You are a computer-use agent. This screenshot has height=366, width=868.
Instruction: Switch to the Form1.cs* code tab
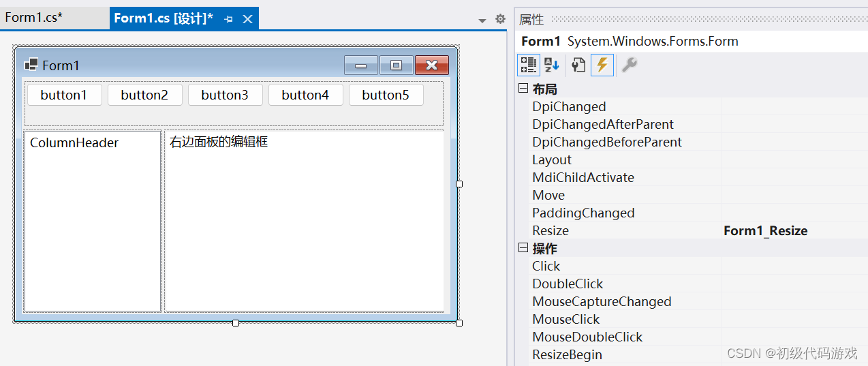(x=34, y=18)
